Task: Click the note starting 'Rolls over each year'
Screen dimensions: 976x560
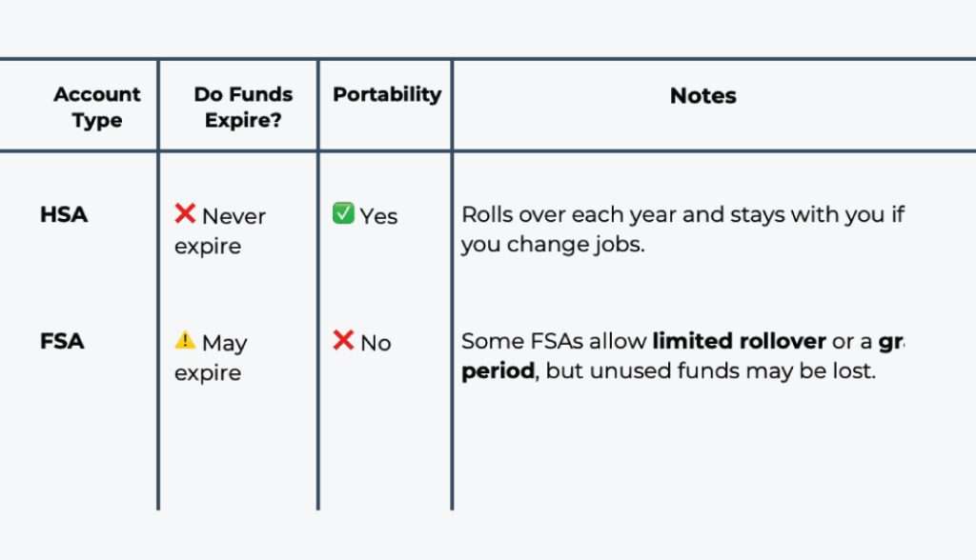Action: pyautogui.click(x=682, y=230)
